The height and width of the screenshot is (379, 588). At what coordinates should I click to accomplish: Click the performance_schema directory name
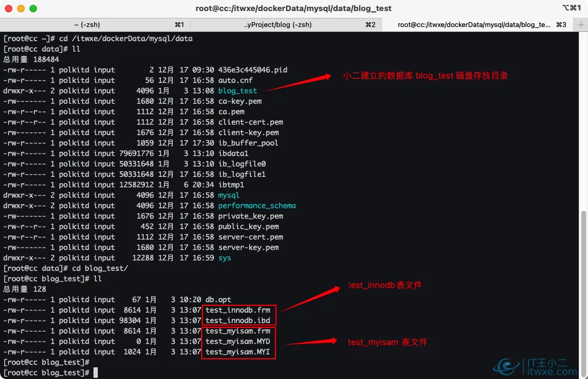click(256, 205)
